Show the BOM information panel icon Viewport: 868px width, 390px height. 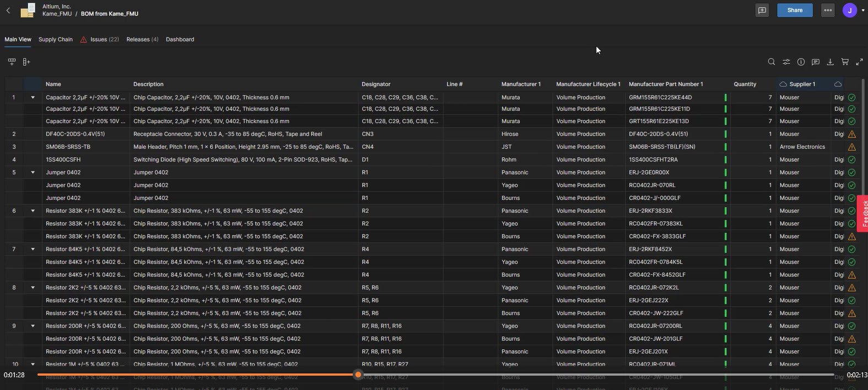click(x=801, y=62)
